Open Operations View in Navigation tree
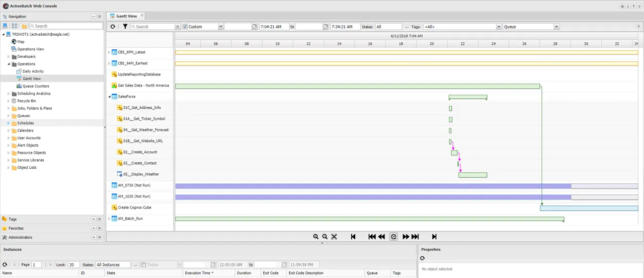This screenshot has height=278, width=644. click(31, 49)
